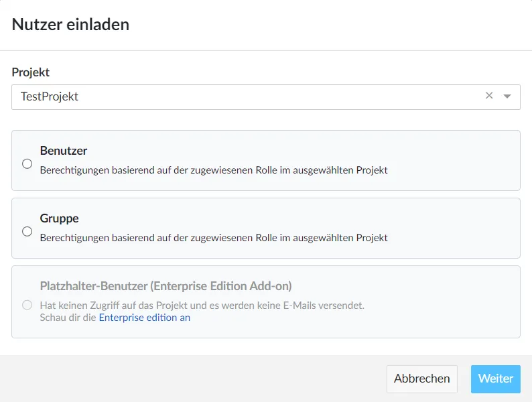532x402 pixels.
Task: Select the Platzhalter-Benutzer radio button
Action: tap(27, 305)
